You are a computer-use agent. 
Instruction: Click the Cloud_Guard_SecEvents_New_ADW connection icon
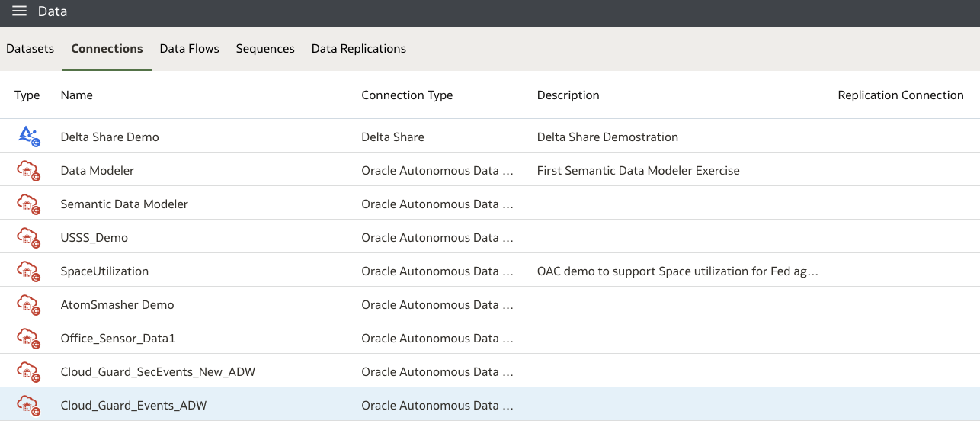[x=28, y=371]
